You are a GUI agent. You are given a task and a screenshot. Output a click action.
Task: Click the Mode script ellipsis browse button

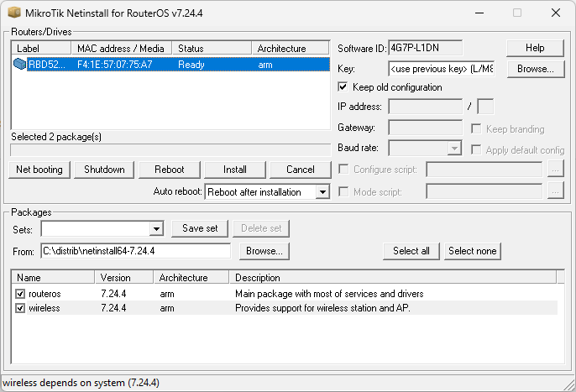click(556, 191)
